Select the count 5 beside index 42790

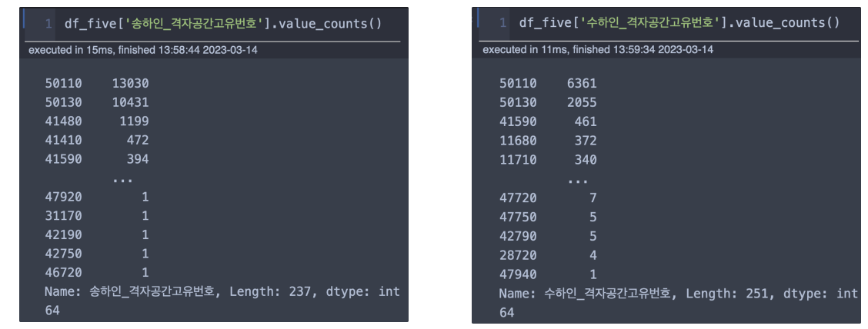[x=593, y=236]
